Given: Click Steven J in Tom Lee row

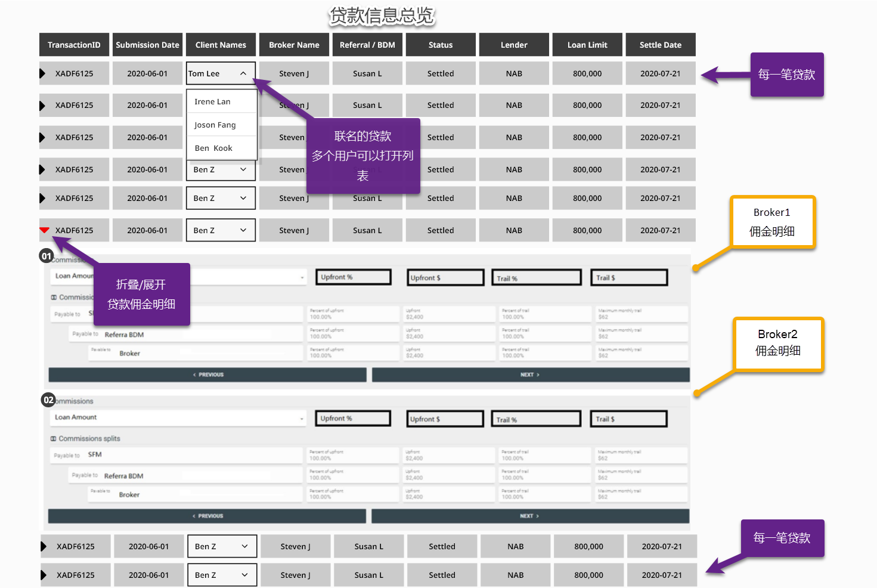Looking at the screenshot, I should click(294, 73).
